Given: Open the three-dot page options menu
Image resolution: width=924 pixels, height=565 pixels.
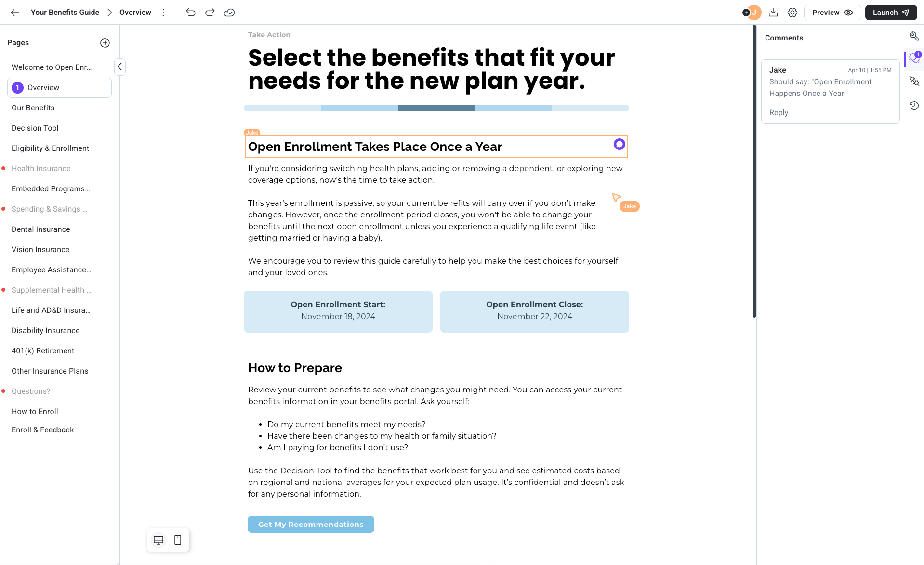Looking at the screenshot, I should [163, 13].
